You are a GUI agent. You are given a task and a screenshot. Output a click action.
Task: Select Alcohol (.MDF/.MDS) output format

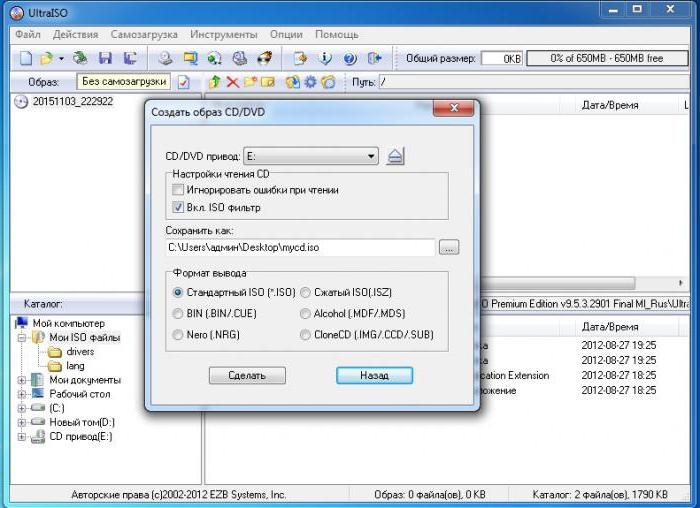(x=305, y=313)
